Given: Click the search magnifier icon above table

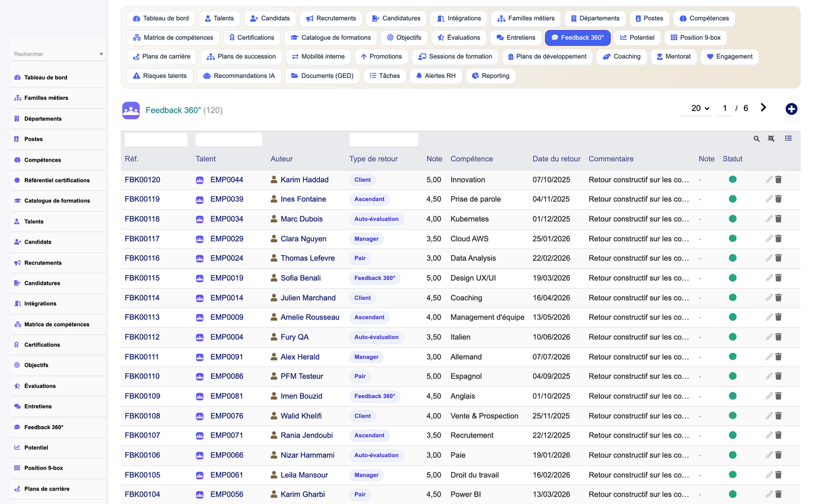Looking at the screenshot, I should click(x=756, y=139).
